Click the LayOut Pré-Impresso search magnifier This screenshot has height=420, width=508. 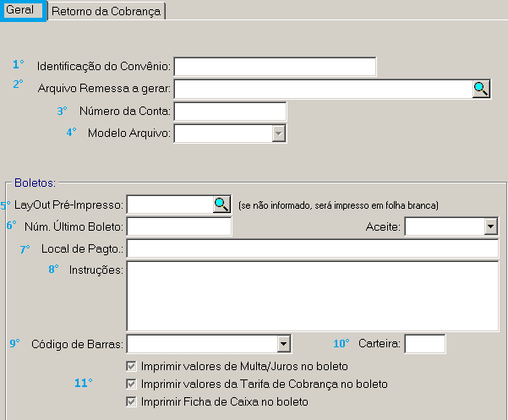click(x=221, y=204)
